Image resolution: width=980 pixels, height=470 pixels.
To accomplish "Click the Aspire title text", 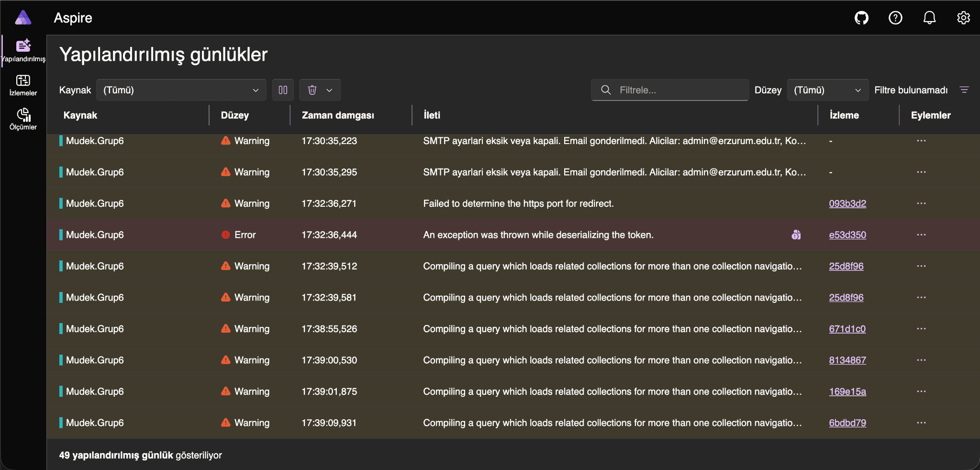I will click(x=73, y=18).
